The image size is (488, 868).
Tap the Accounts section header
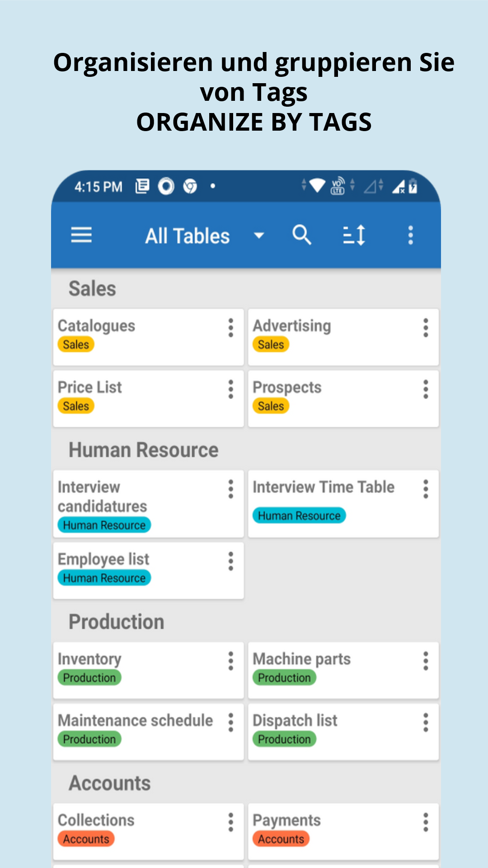tap(110, 783)
